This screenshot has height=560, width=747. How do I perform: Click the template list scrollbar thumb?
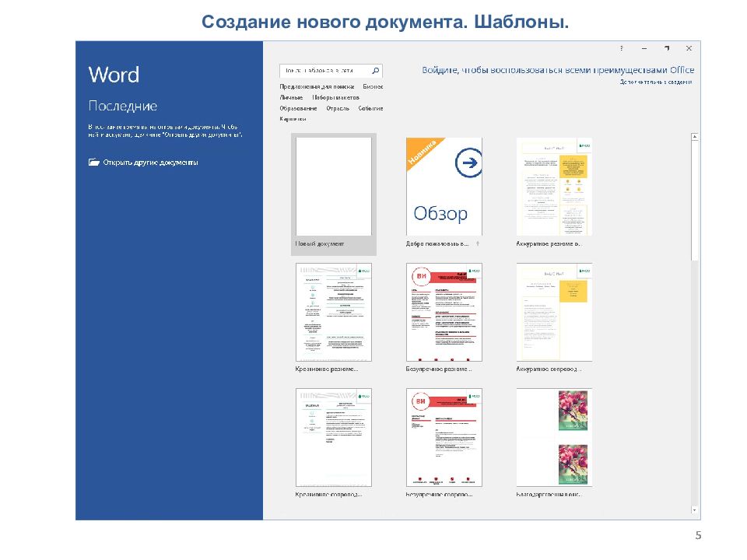(695, 201)
